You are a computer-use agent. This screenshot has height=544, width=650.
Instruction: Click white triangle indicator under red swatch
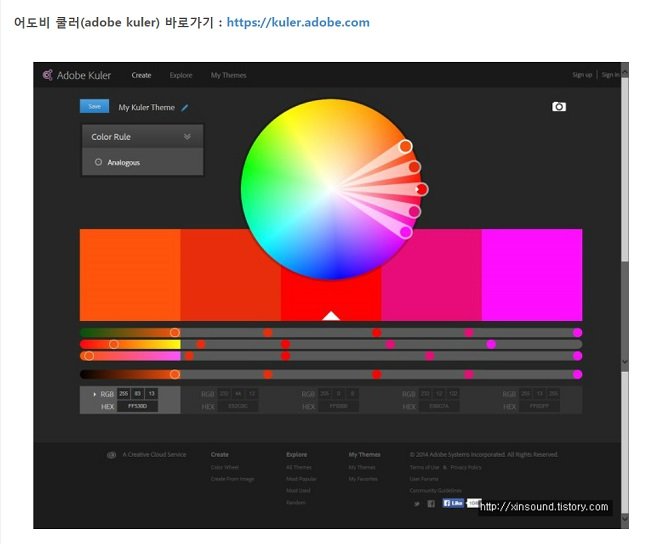click(x=331, y=316)
